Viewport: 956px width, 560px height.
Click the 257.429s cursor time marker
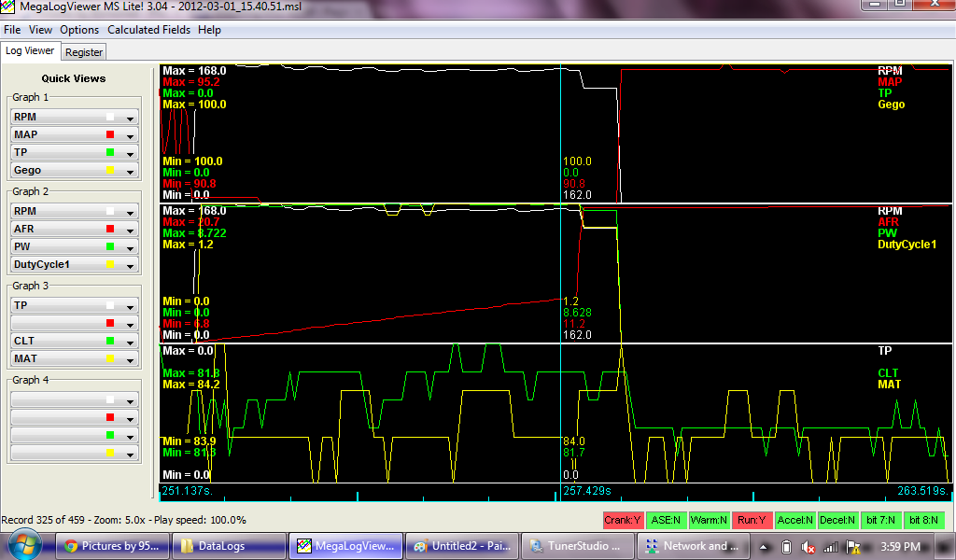[586, 491]
